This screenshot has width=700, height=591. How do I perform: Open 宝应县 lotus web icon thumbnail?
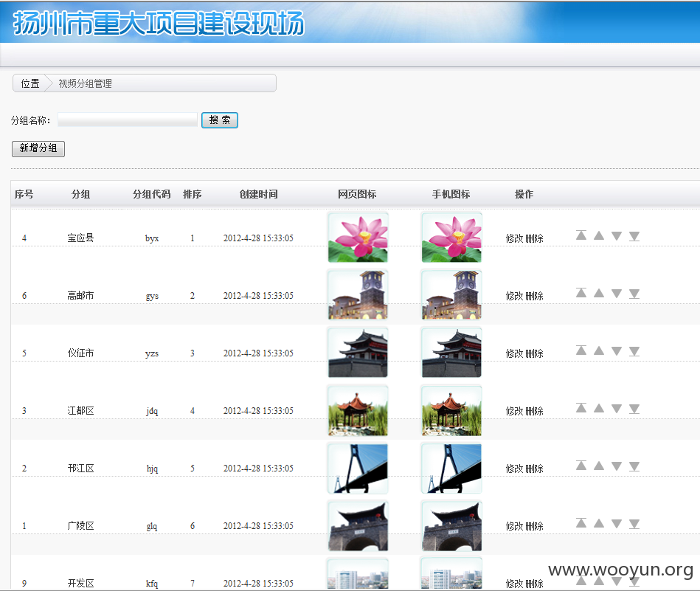point(358,237)
